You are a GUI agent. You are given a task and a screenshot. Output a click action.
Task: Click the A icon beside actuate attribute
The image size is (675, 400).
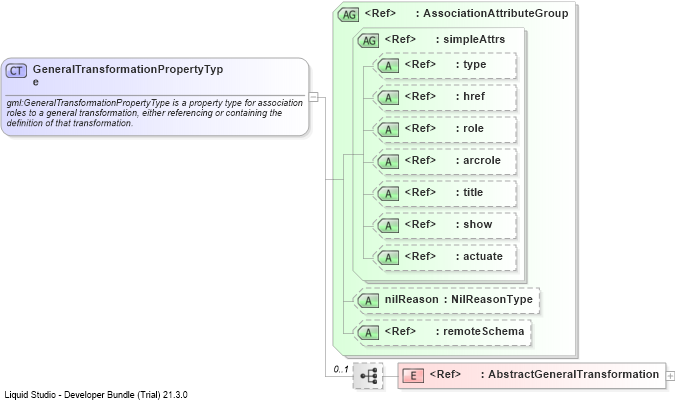(388, 257)
